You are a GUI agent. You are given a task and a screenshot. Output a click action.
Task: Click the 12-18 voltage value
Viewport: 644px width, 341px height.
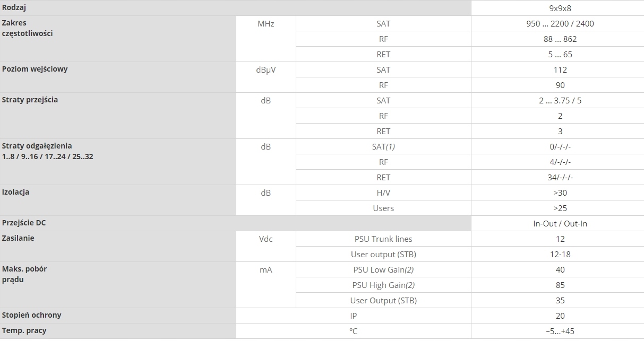click(x=560, y=254)
